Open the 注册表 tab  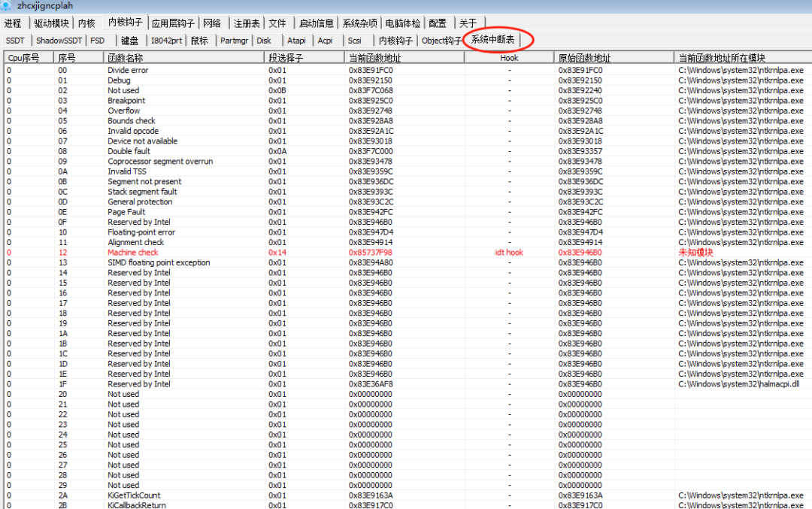pos(247,23)
